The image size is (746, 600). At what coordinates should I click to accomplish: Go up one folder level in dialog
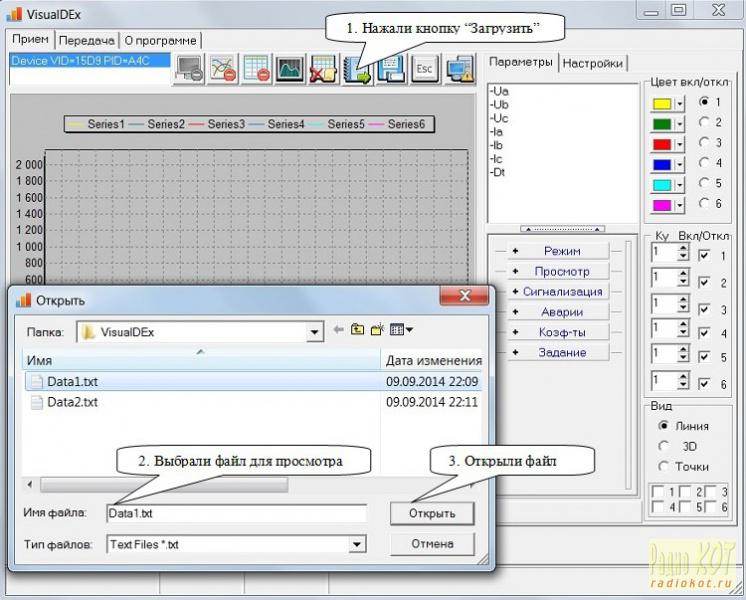357,329
